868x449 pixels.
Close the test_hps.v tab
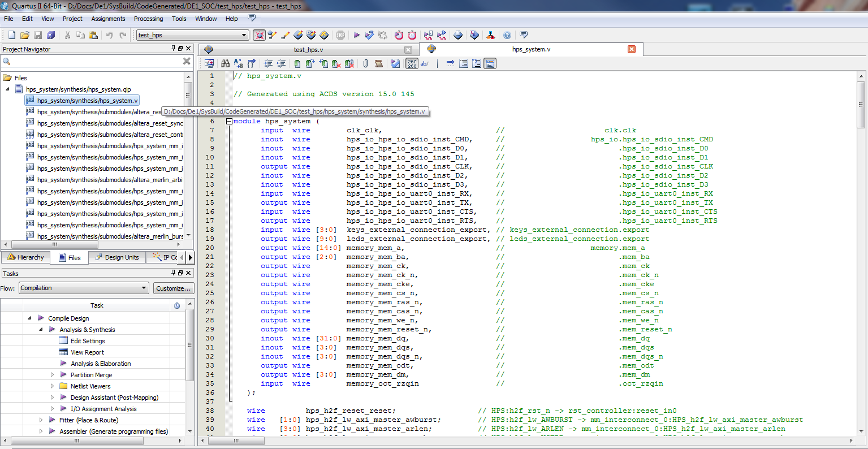(x=408, y=50)
